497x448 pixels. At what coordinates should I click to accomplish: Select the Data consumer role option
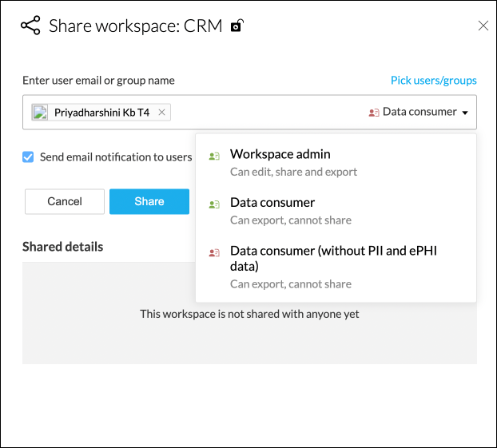272,202
